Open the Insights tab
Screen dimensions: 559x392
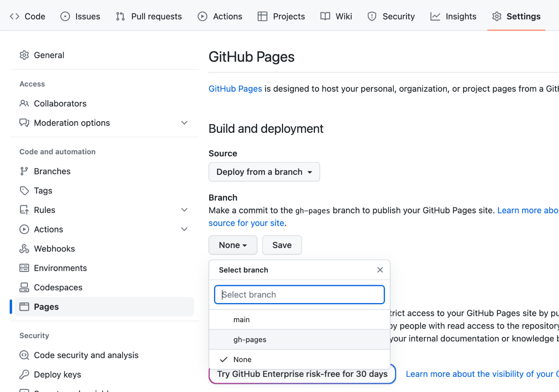click(454, 16)
